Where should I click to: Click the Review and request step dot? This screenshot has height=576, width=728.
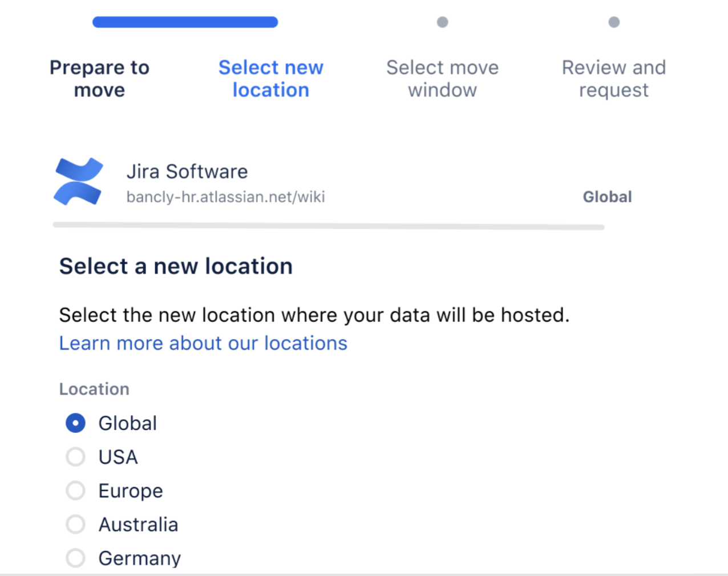coord(614,22)
